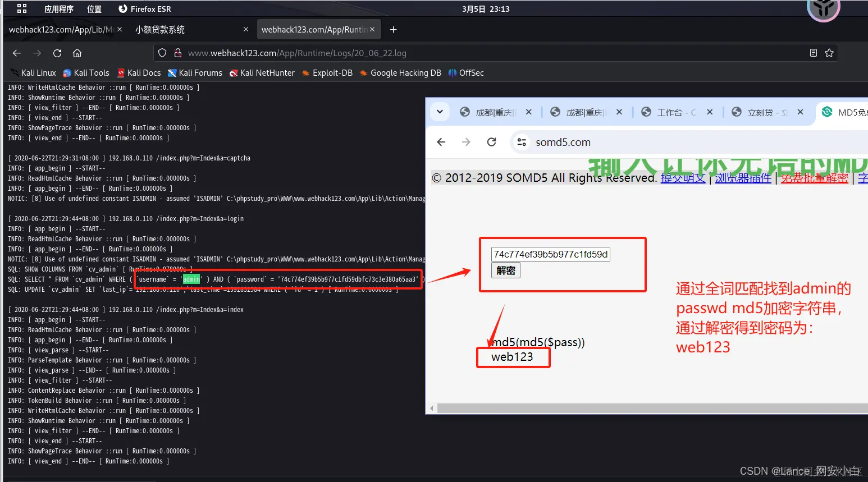Go to Firefox home page
The height and width of the screenshot is (482, 868).
[x=77, y=53]
